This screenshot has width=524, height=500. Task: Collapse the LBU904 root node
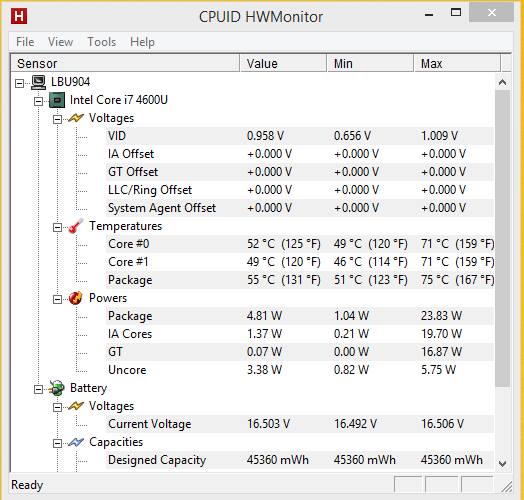pyautogui.click(x=19, y=83)
